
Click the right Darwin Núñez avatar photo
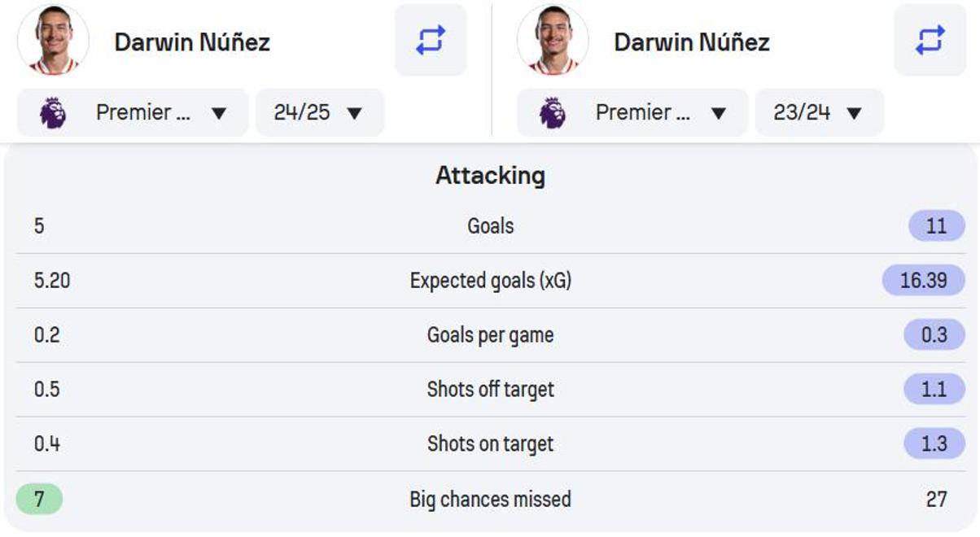click(x=553, y=40)
